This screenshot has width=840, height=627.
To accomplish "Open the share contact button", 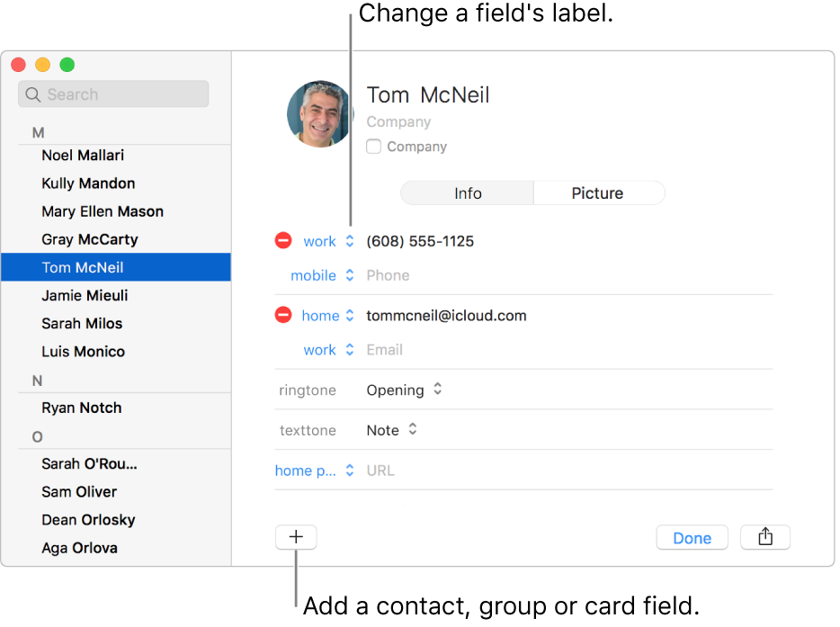I will click(765, 537).
